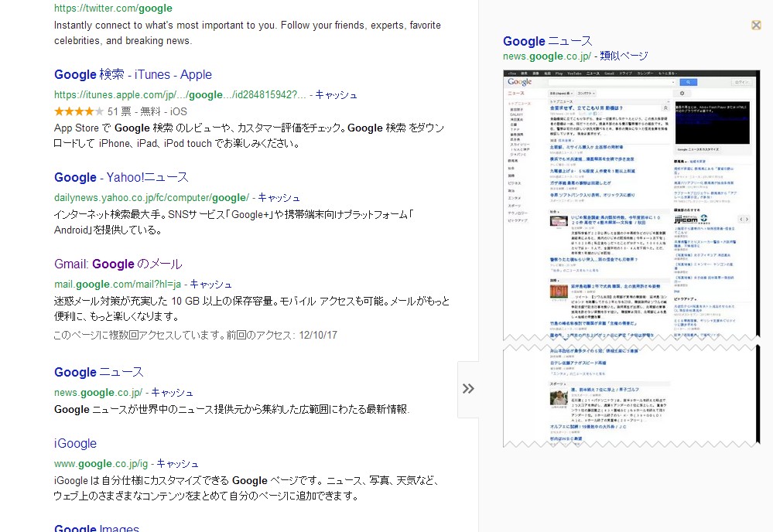Open the Google ニュース page preview thumbnail
The height and width of the screenshot is (532, 773).
[x=631, y=258]
